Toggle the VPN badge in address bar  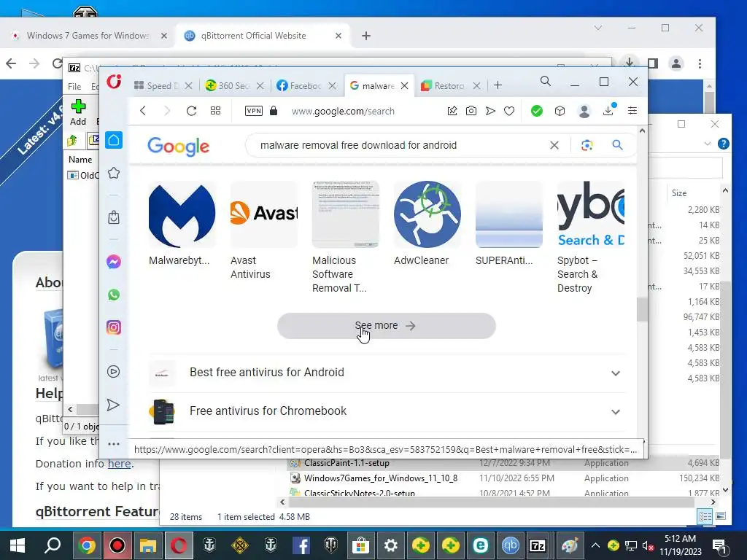pos(253,111)
